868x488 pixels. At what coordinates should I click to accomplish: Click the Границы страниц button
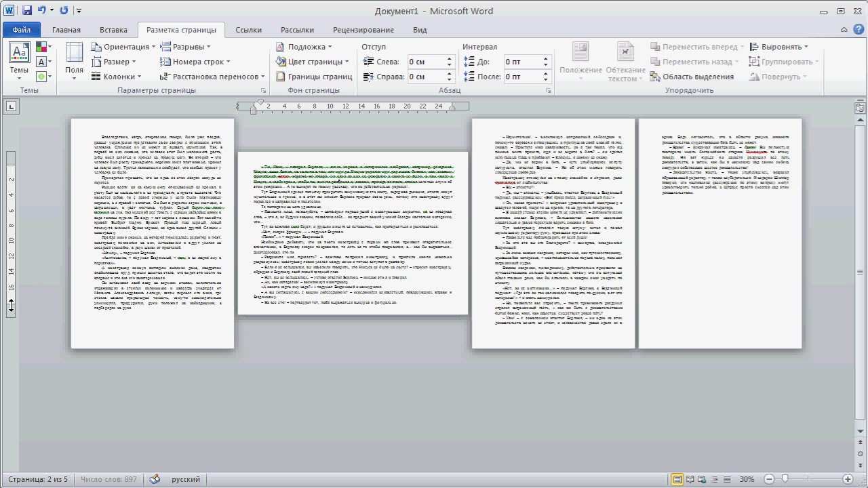point(314,77)
